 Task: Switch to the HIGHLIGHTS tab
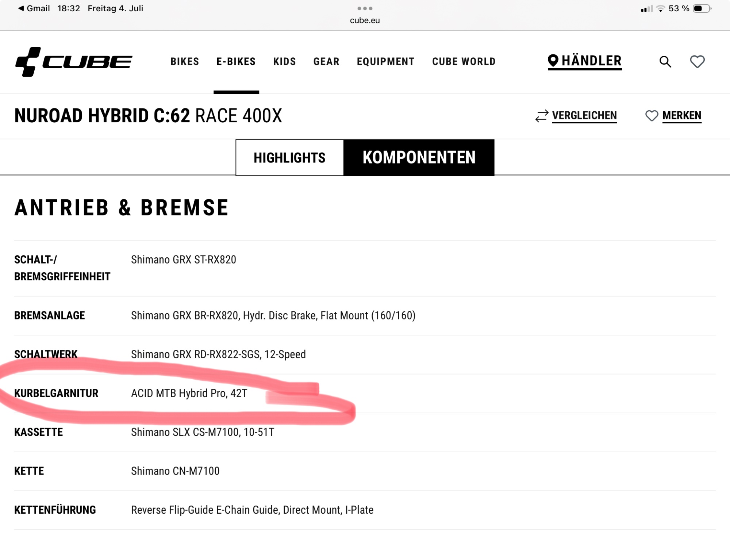pyautogui.click(x=290, y=158)
